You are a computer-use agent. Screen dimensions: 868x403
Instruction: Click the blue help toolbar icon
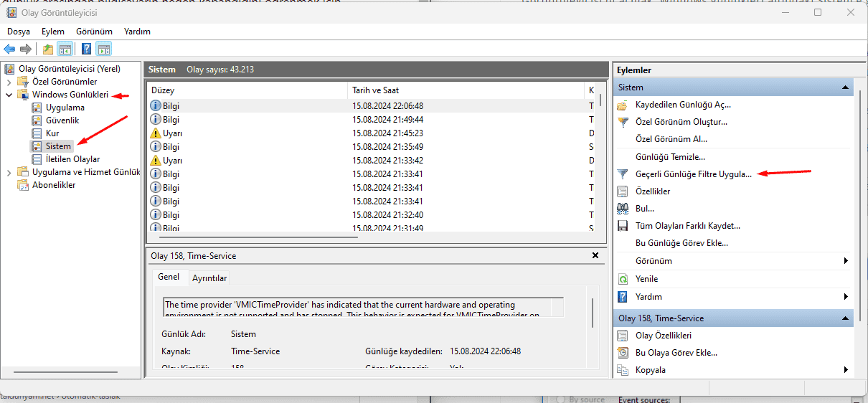click(x=86, y=49)
